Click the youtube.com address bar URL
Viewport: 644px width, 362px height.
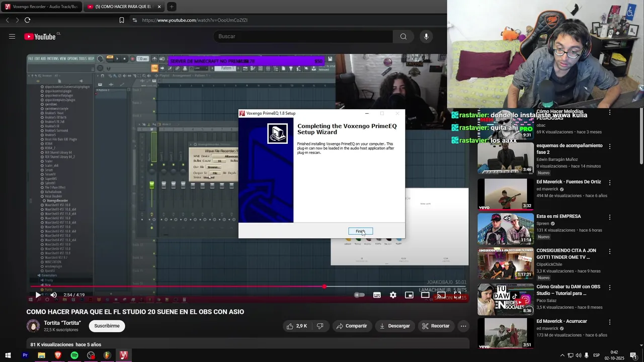(195, 20)
